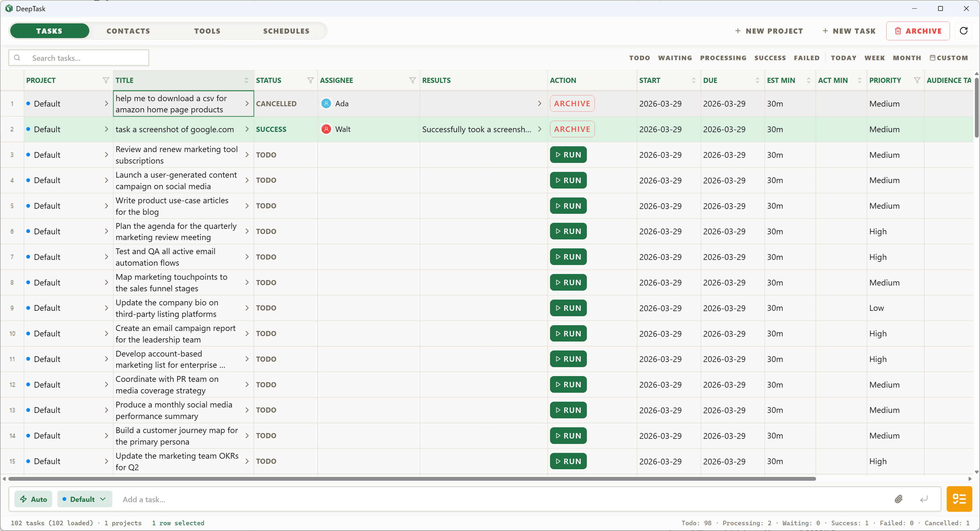Viewport: 980px width, 531px height.
Task: Expand details of the google.com screenshot task
Action: tap(247, 129)
